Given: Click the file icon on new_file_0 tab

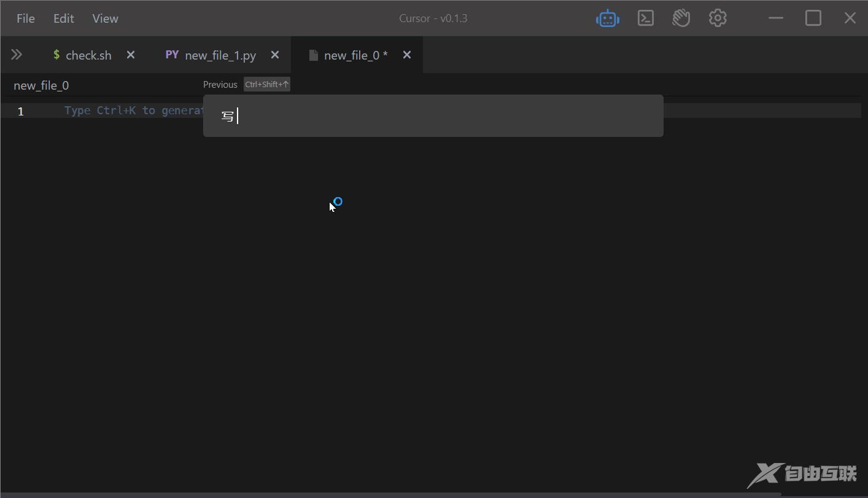Looking at the screenshot, I should (314, 55).
